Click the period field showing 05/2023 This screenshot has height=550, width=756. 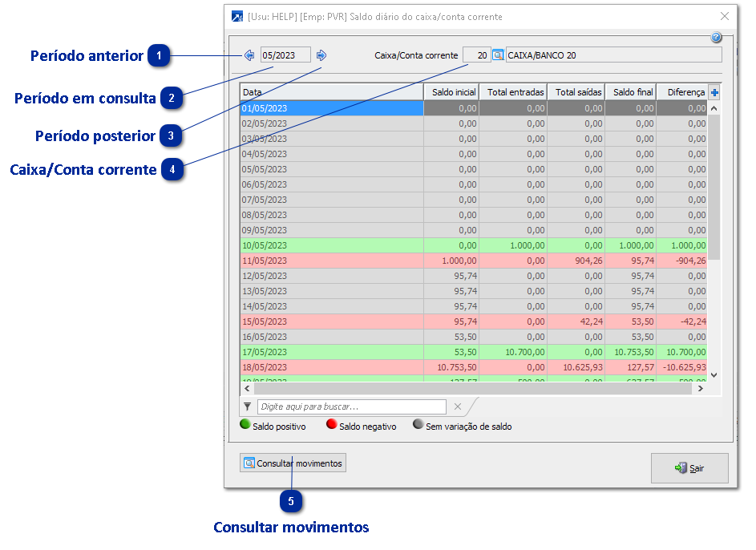(285, 55)
